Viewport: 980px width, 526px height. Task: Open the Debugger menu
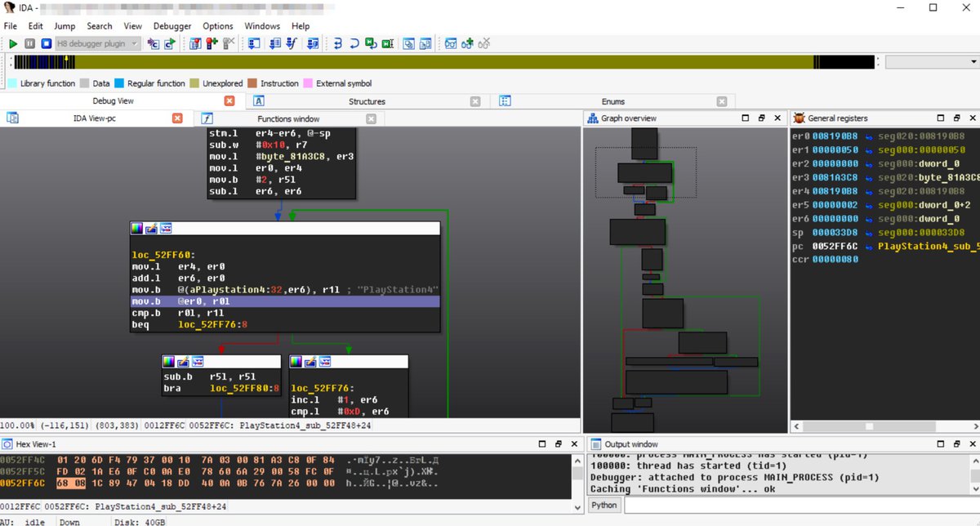pyautogui.click(x=172, y=26)
